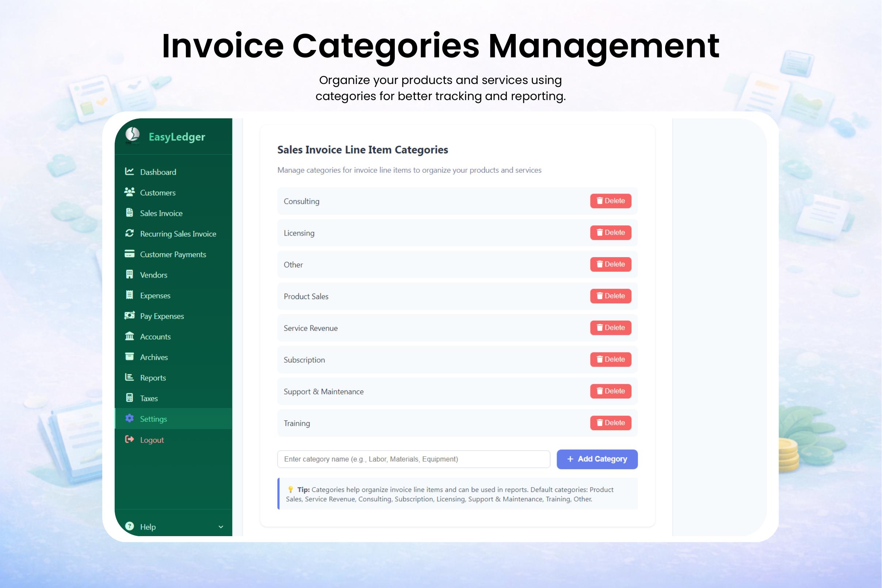Open Sales Invoice section
The height and width of the screenshot is (588, 882).
tap(173, 213)
